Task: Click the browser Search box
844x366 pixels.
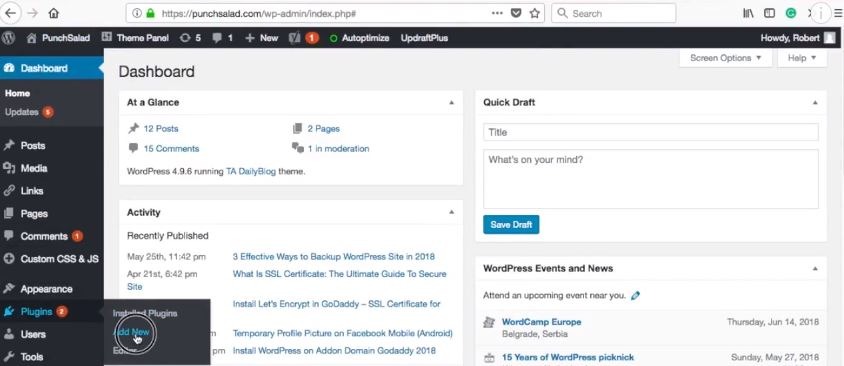Action: point(614,13)
